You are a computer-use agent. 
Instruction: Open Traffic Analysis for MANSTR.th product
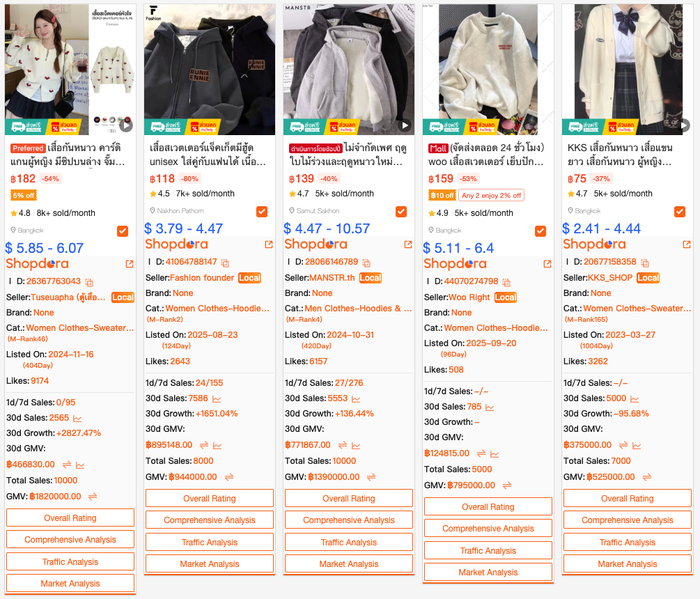click(x=349, y=542)
